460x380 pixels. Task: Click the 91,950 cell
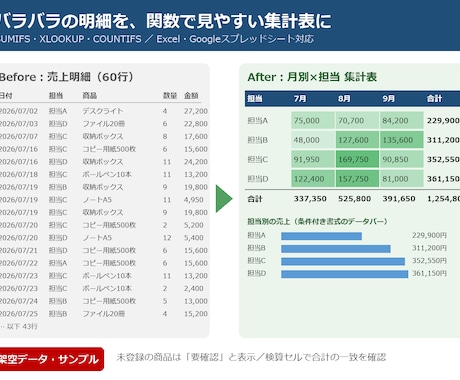click(x=313, y=159)
